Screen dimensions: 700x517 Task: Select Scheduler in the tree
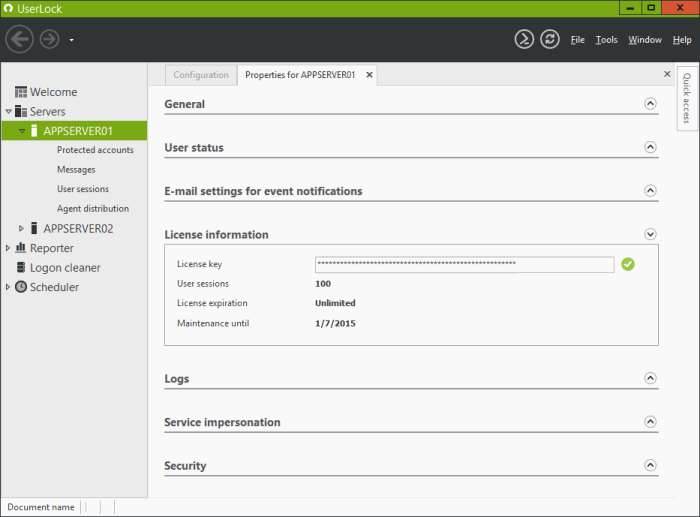point(54,287)
